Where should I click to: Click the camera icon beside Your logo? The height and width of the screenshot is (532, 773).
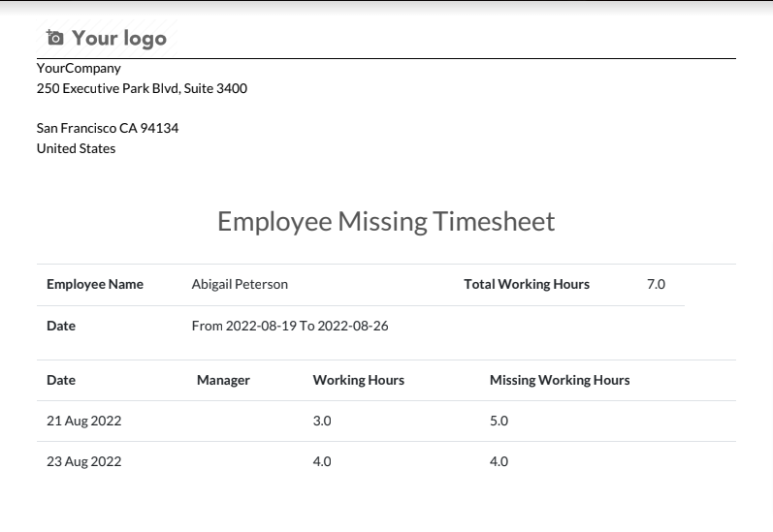54,38
